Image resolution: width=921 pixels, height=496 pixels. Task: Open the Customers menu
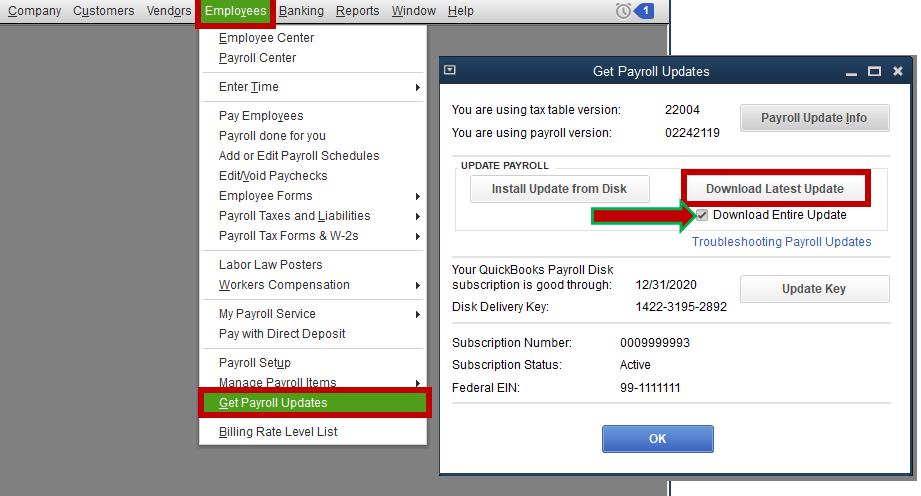pyautogui.click(x=103, y=11)
